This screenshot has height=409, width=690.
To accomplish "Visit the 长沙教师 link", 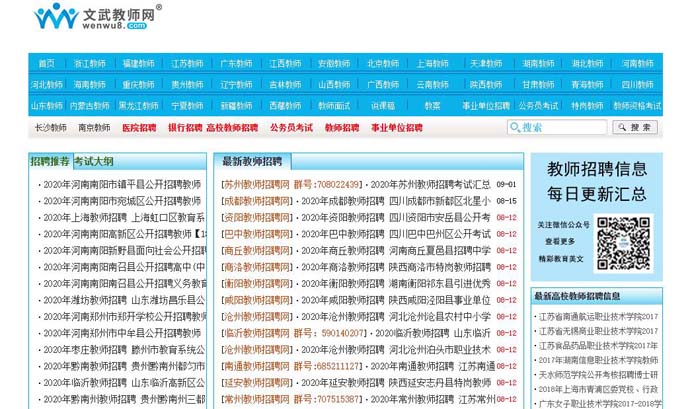I will point(50,128).
